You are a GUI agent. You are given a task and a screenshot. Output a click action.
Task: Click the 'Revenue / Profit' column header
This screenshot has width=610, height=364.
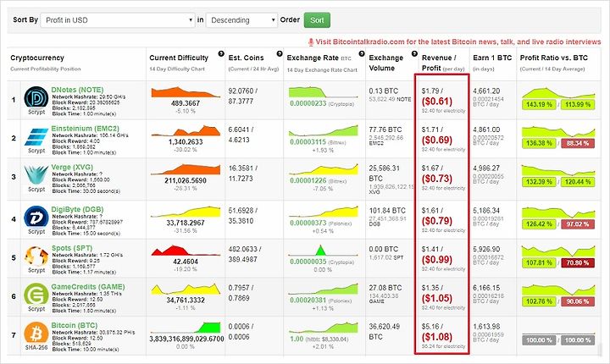click(443, 63)
